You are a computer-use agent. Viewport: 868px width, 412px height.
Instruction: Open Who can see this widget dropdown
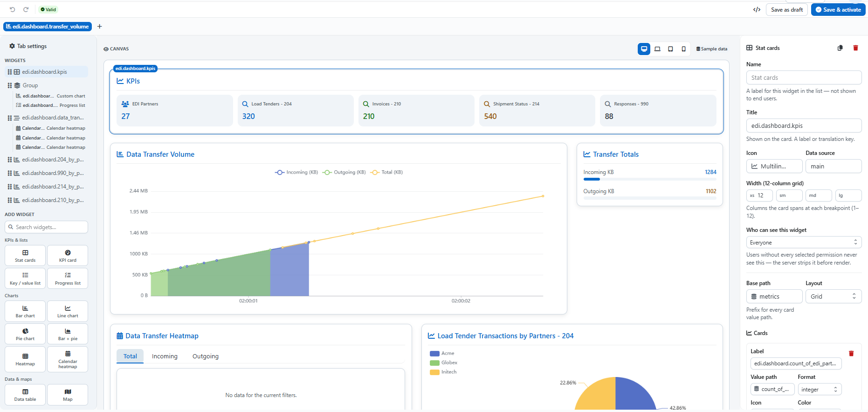point(804,242)
